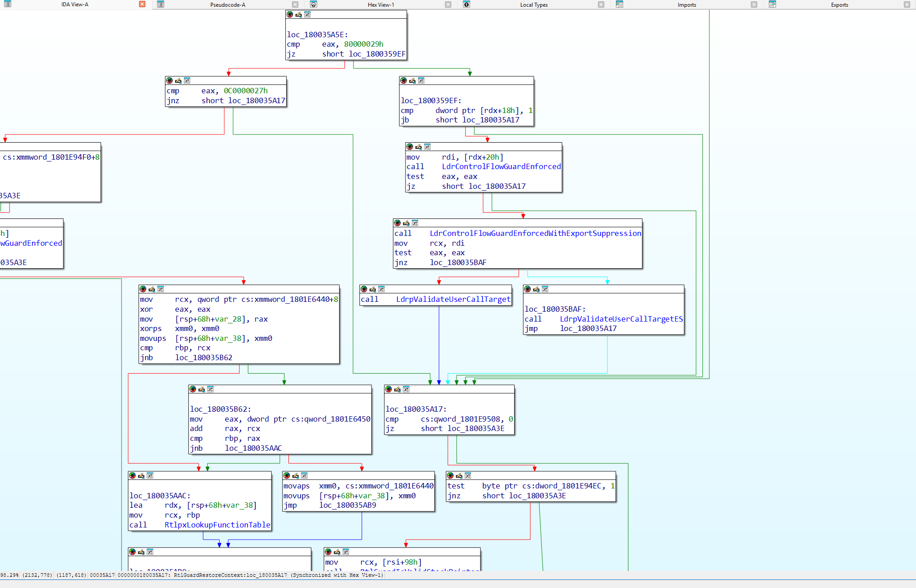Click the group nodes icon on loc_180035A5E node
Image resolution: width=916 pixels, height=588 pixels.
307,14
